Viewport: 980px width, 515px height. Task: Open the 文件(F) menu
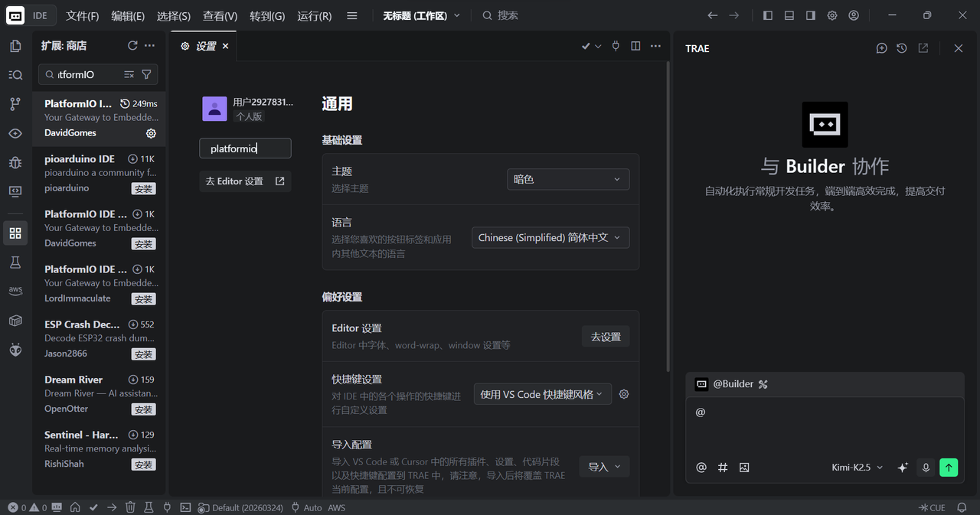(x=83, y=15)
